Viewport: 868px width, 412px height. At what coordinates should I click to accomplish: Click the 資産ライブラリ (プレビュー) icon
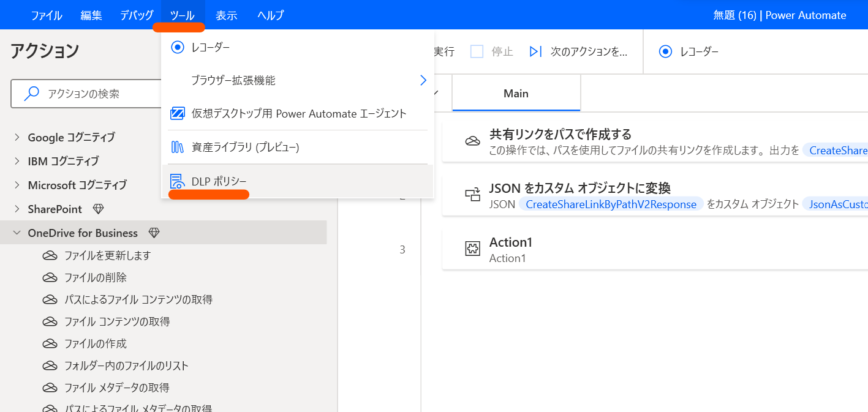pos(176,147)
